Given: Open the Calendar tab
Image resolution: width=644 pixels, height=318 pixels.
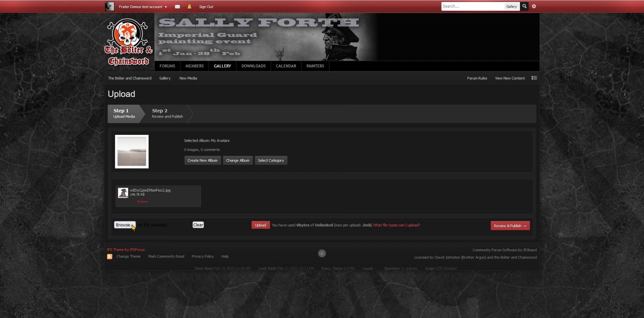Looking at the screenshot, I should [x=286, y=66].
